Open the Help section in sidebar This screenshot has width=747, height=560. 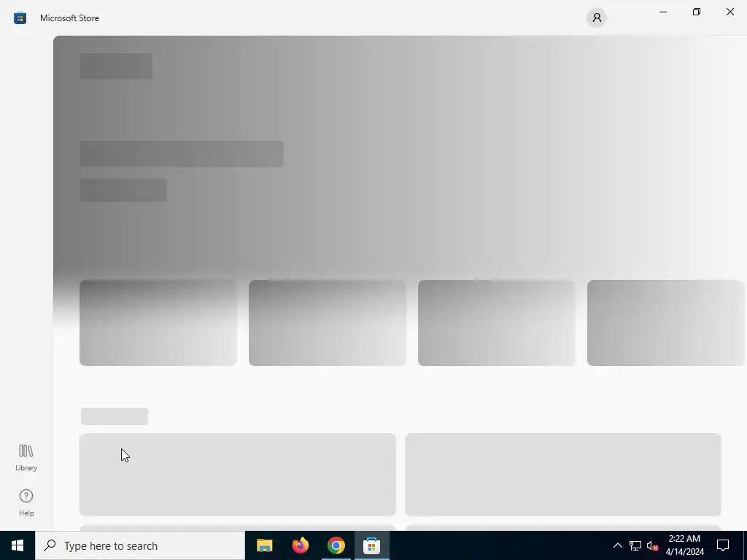(x=26, y=502)
